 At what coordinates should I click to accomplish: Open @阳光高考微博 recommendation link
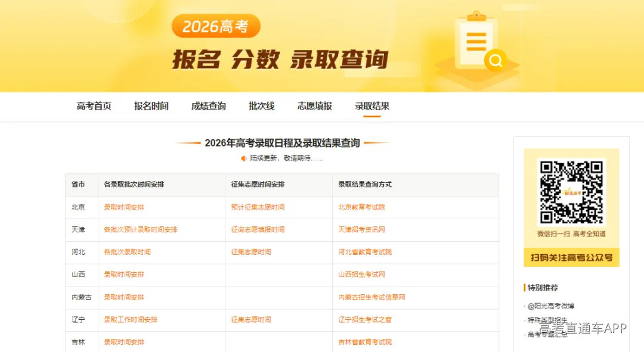pyautogui.click(x=551, y=306)
